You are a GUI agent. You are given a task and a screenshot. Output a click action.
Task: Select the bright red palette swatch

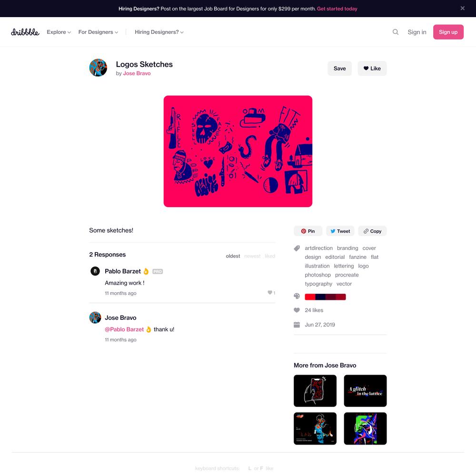click(x=310, y=297)
